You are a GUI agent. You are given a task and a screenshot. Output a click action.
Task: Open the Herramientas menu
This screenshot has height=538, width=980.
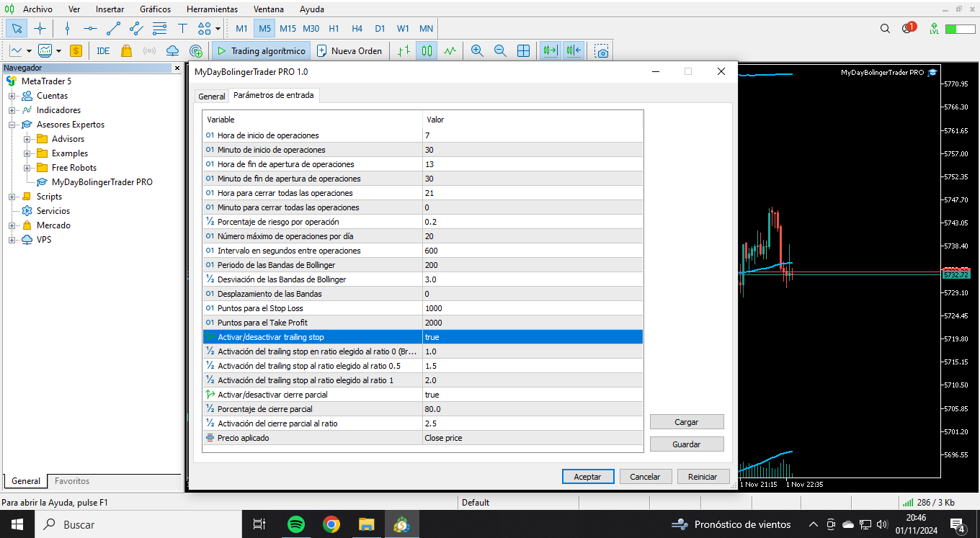click(212, 9)
